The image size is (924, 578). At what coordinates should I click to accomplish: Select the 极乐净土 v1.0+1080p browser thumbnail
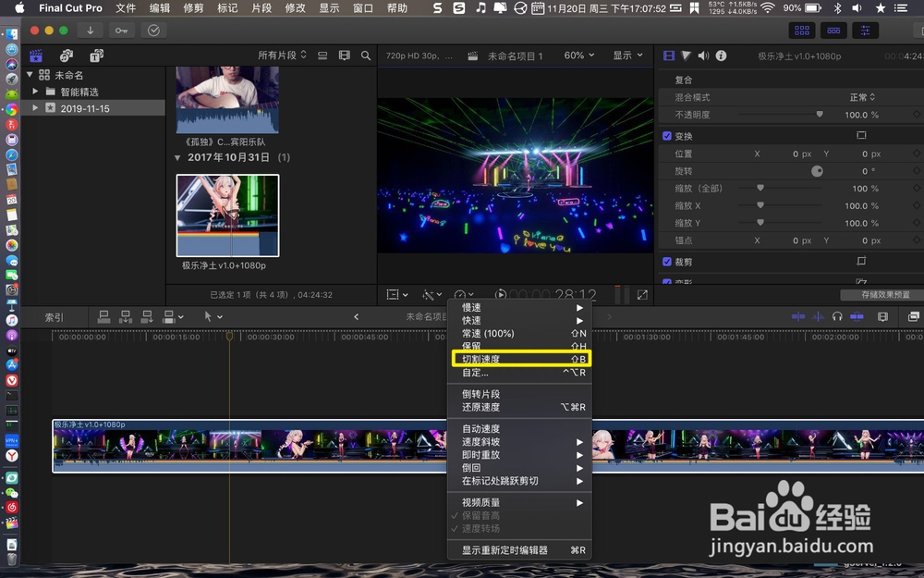227,215
